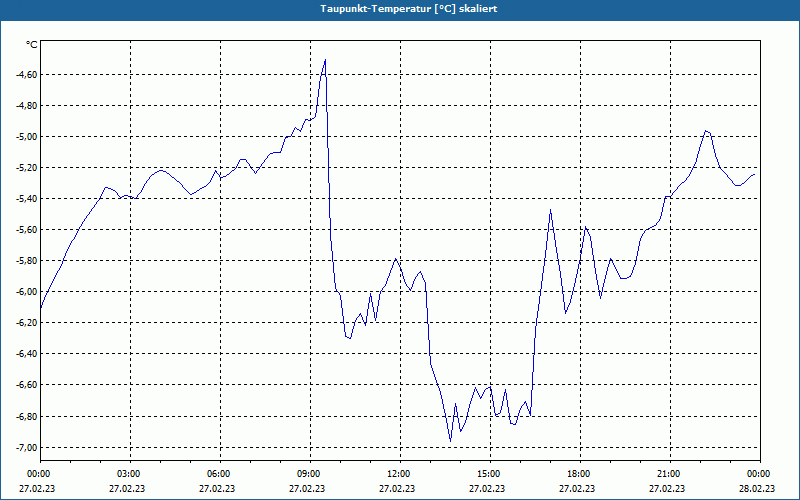The width and height of the screenshot is (800, 500).
Task: Select the -6,20 y-axis label
Action: (x=26, y=322)
